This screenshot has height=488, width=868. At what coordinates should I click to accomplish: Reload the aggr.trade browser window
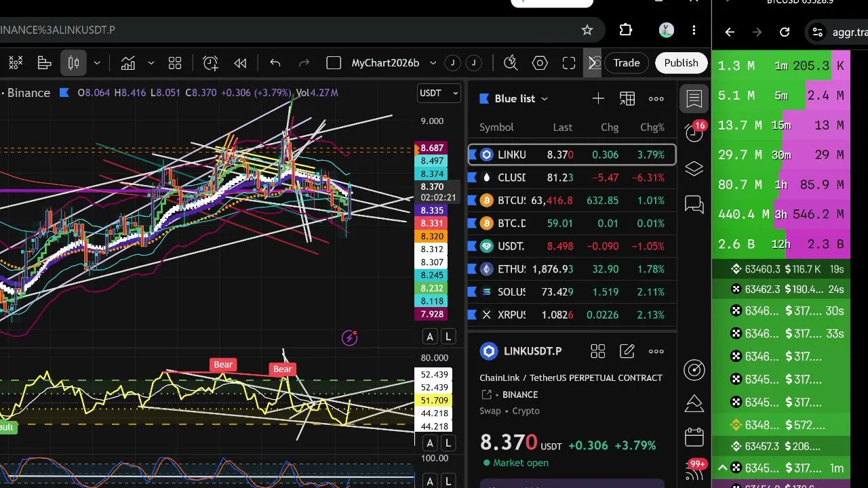pos(785,32)
